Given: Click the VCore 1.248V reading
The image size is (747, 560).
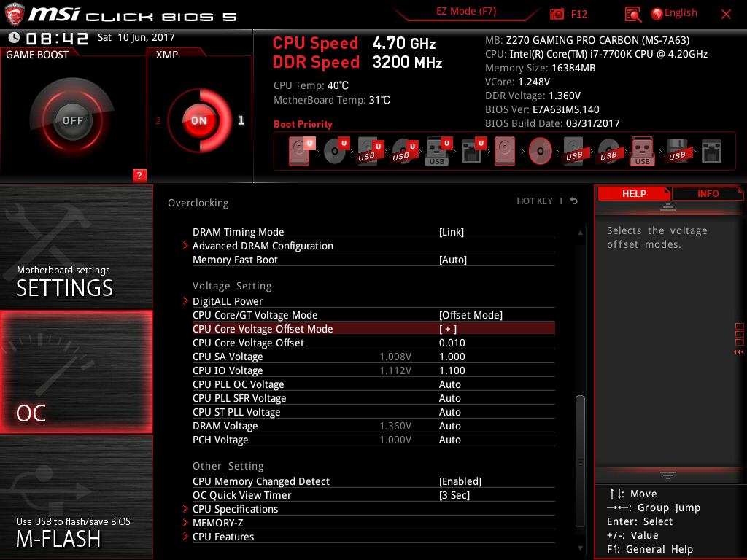Looking at the screenshot, I should [517, 82].
